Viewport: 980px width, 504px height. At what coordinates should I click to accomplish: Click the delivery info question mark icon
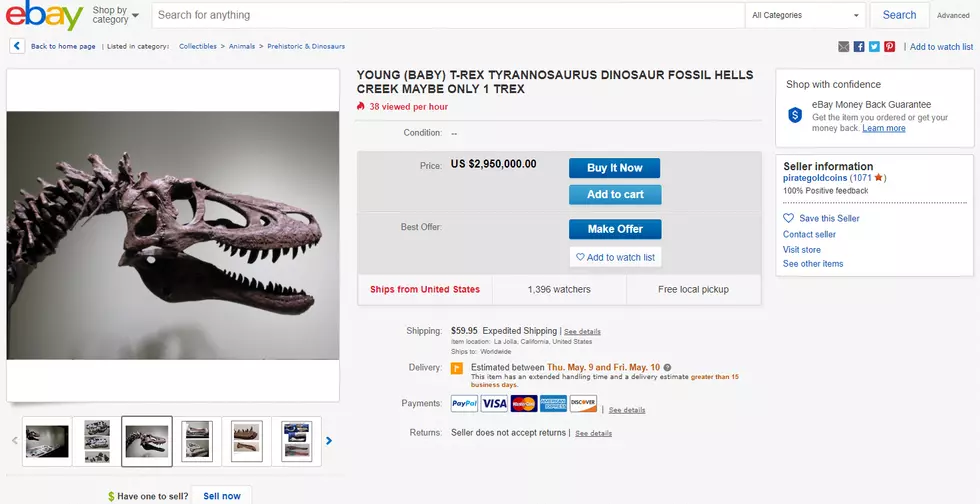[x=668, y=368]
